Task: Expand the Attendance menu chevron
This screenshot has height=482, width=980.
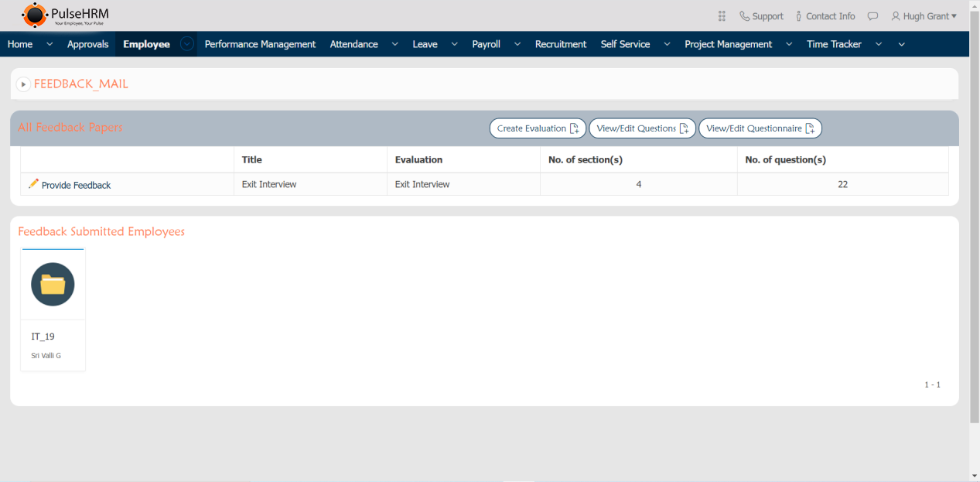Action: pos(394,44)
